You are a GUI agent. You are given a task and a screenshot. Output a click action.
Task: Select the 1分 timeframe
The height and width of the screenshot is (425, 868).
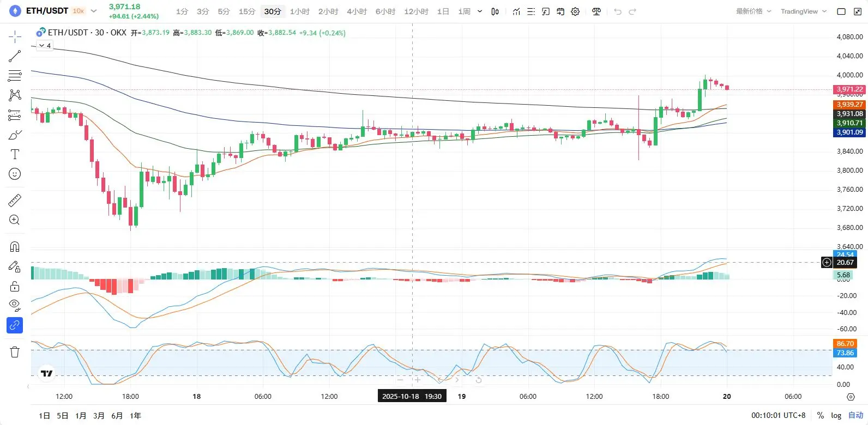pos(182,11)
